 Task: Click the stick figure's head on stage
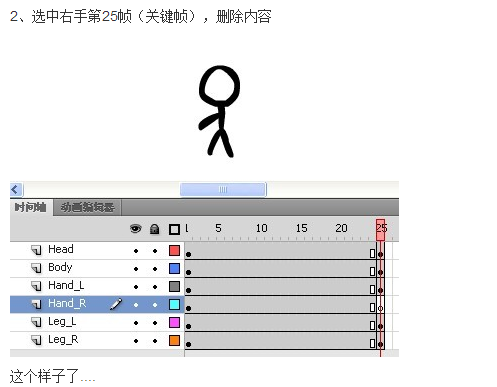219,85
